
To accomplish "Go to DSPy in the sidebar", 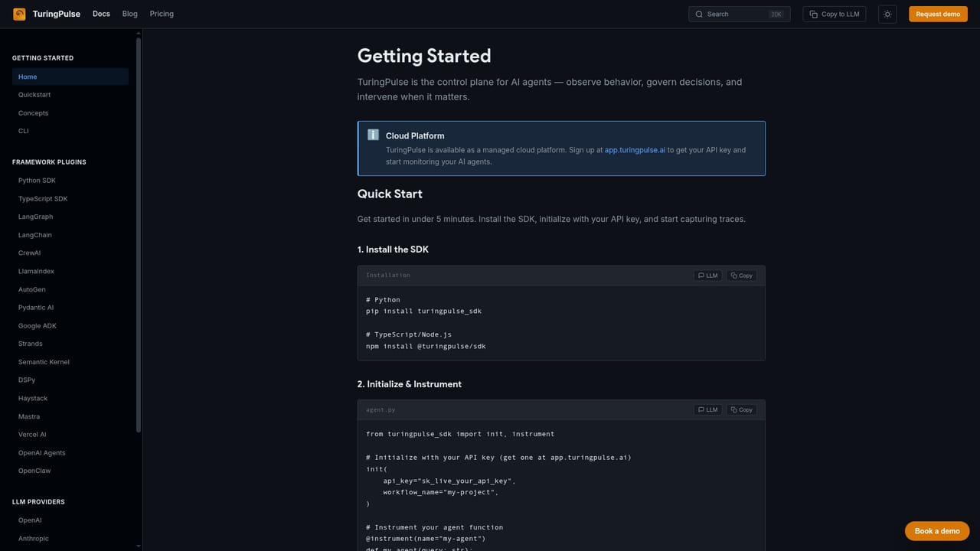I will pos(70,380).
